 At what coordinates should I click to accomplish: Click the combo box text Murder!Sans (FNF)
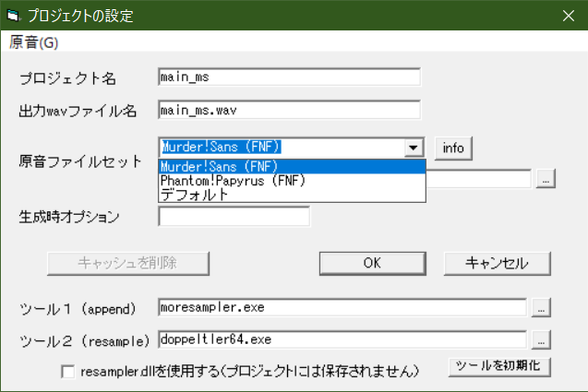[222, 147]
